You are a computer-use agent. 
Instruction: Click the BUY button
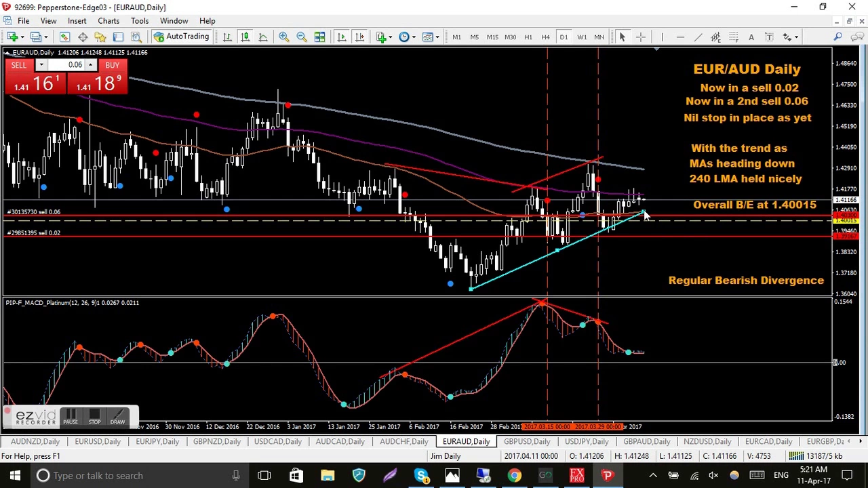[x=112, y=65]
